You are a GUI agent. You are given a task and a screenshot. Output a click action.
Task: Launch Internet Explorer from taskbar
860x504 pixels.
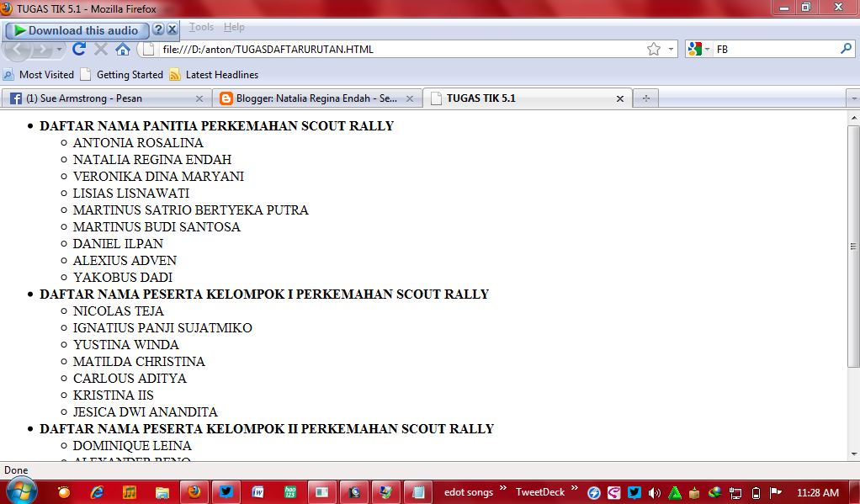click(97, 492)
